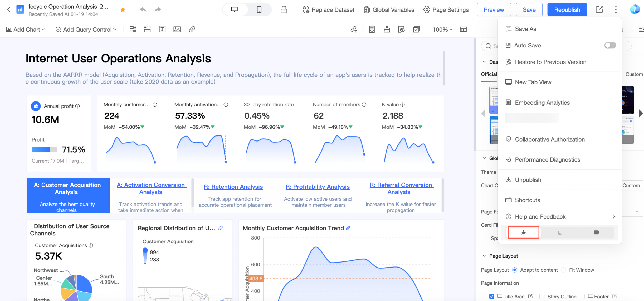
Task: Select Fit Window radio button
Action: pyautogui.click(x=563, y=270)
